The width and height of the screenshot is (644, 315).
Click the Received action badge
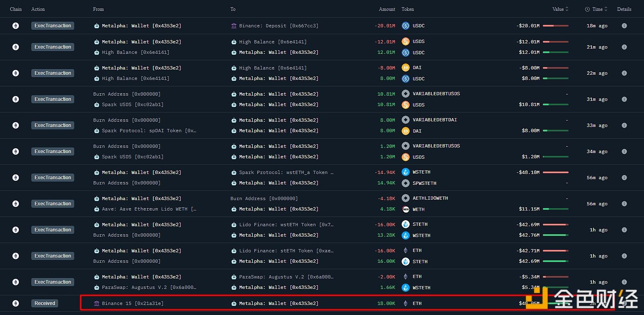tap(45, 303)
